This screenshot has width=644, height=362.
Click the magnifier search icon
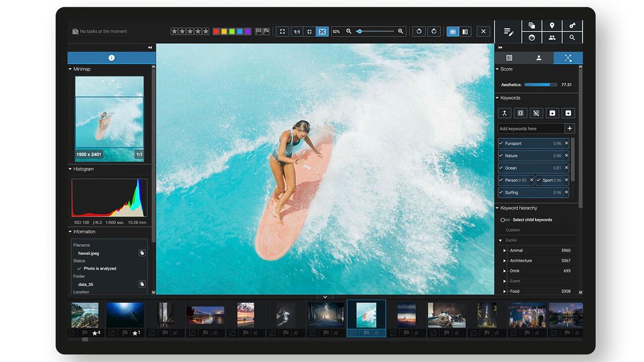(x=572, y=38)
